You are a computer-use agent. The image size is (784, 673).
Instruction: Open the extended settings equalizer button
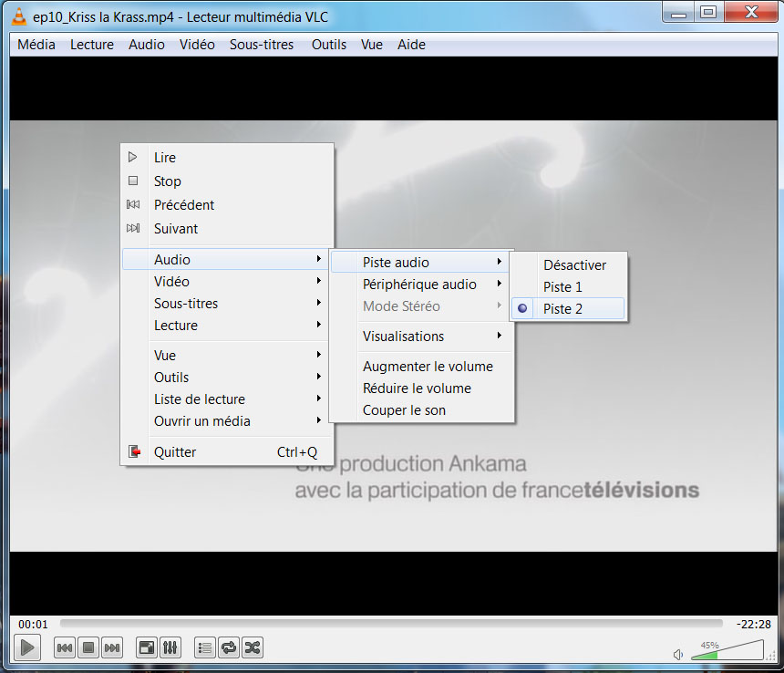pyautogui.click(x=170, y=648)
